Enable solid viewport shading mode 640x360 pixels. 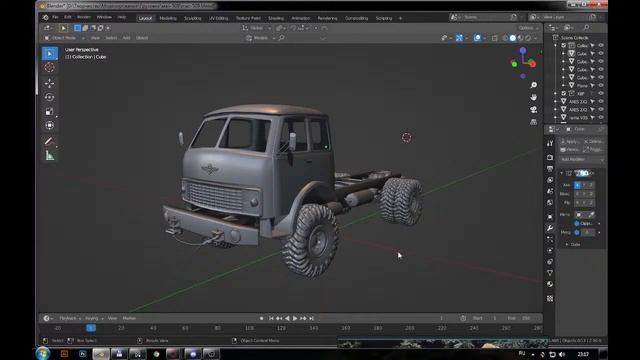coord(513,38)
